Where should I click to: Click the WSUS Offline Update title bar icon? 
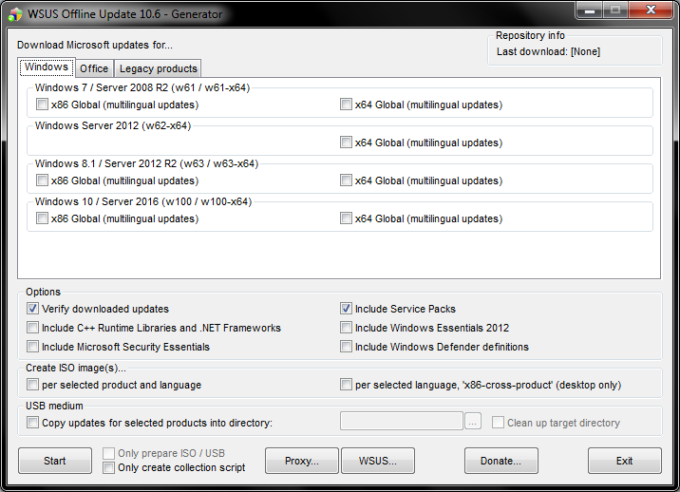click(x=15, y=14)
